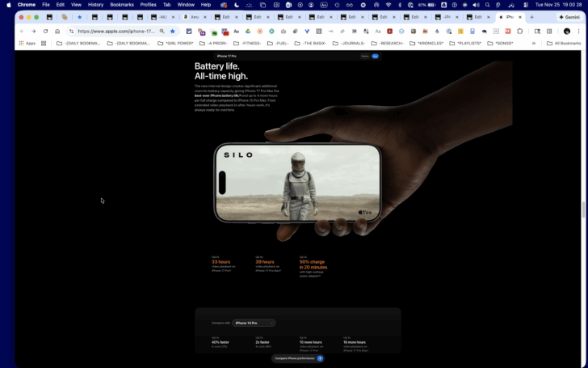Open the Apps grid shortcut in bookmarks bar
This screenshot has width=588, height=368.
coord(27,43)
